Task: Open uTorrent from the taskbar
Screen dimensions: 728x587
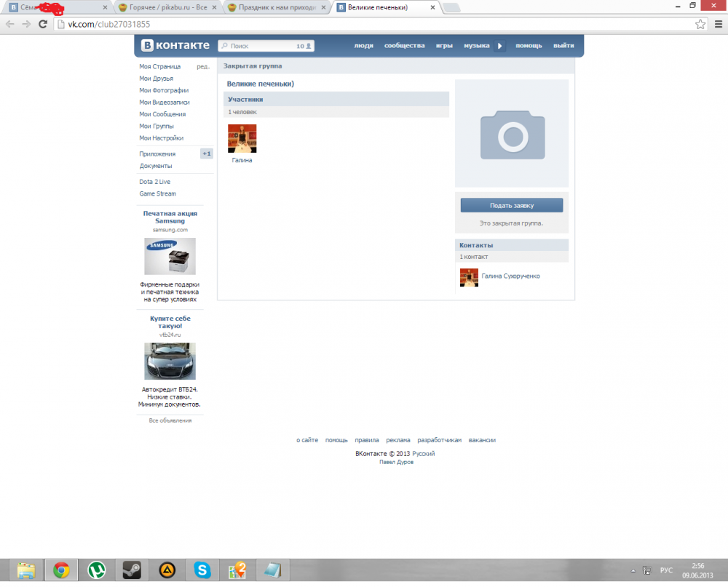Action: (x=97, y=570)
